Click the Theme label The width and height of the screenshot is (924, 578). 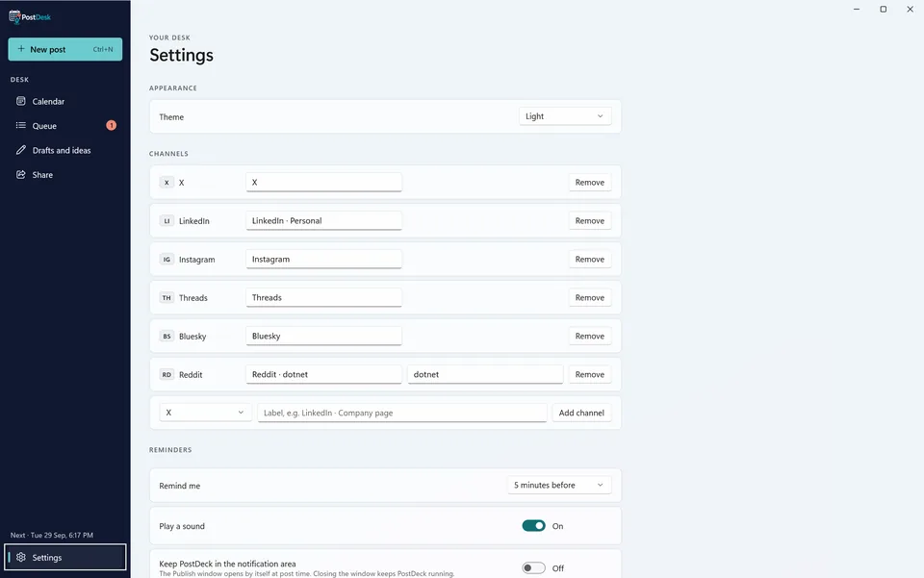pyautogui.click(x=171, y=116)
